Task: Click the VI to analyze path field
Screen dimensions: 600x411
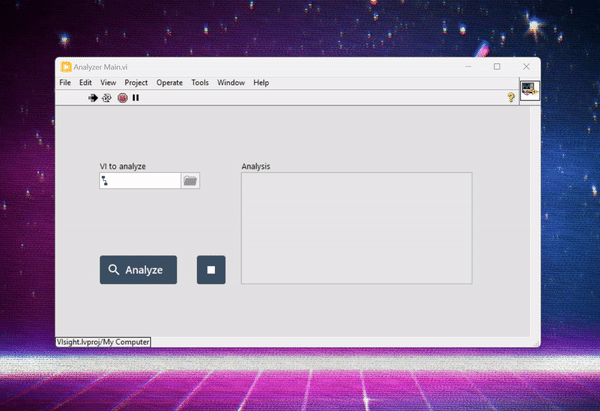Action: point(140,181)
